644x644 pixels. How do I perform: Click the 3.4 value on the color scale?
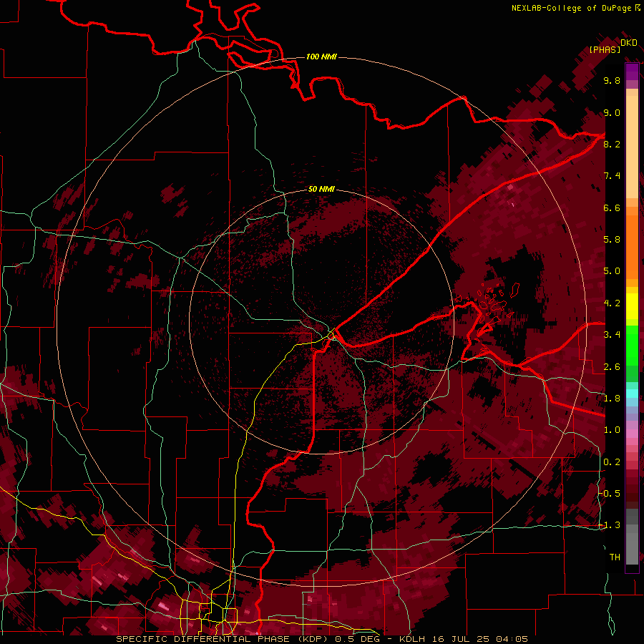tap(612, 334)
